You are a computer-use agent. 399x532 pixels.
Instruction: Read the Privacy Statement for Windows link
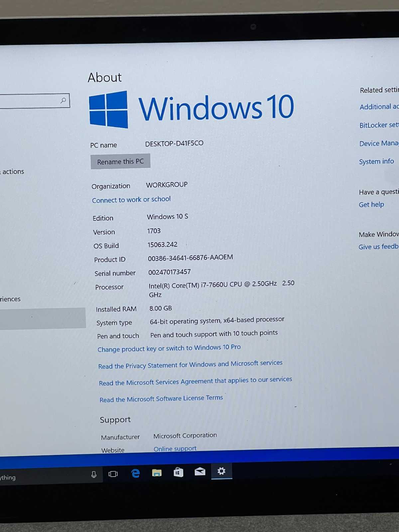(x=191, y=364)
